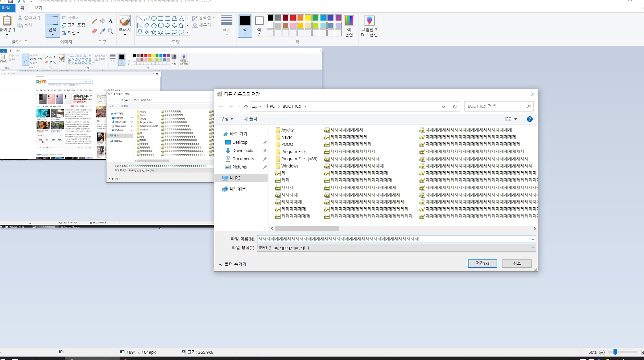Click the file name input field

(393, 239)
